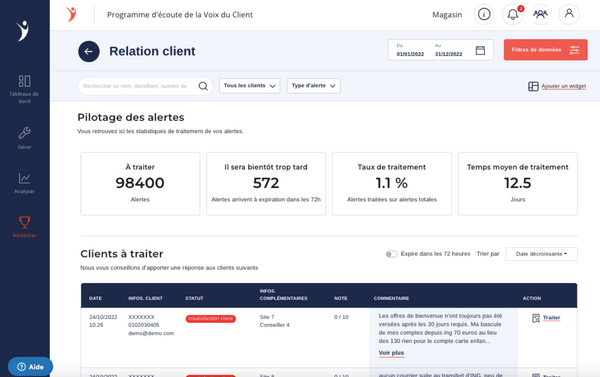Click the ACTION column header
This screenshot has width=600, height=377.
(x=532, y=298)
